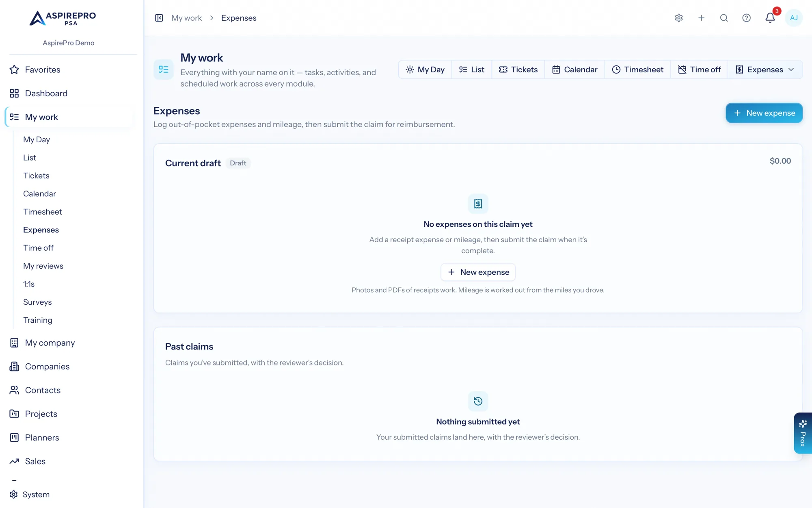Open the Prox assistant side tab

click(x=803, y=433)
